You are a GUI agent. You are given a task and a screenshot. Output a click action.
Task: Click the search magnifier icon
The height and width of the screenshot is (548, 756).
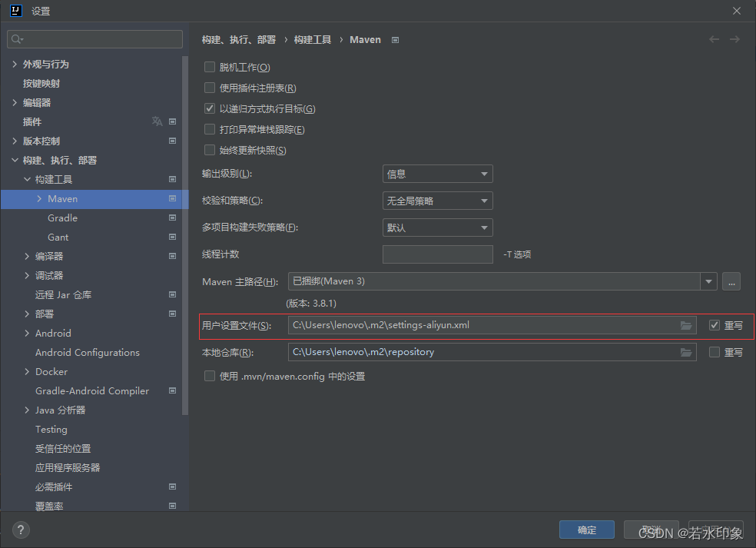[16, 39]
